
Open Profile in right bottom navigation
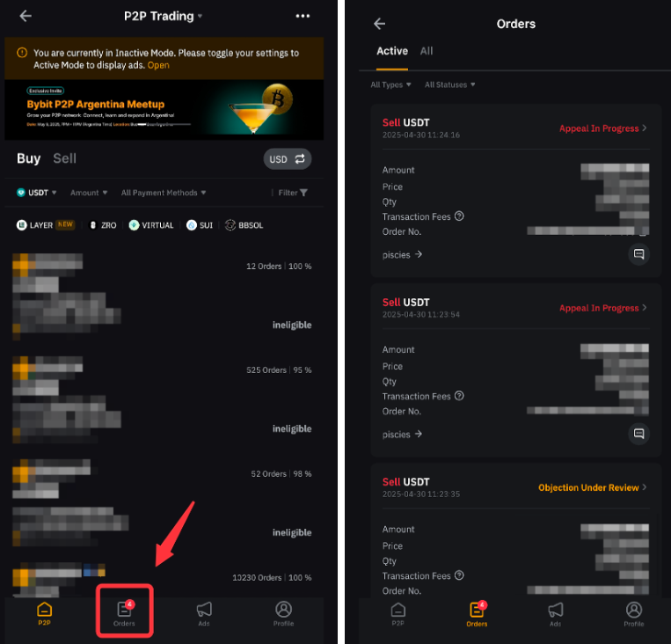click(634, 614)
